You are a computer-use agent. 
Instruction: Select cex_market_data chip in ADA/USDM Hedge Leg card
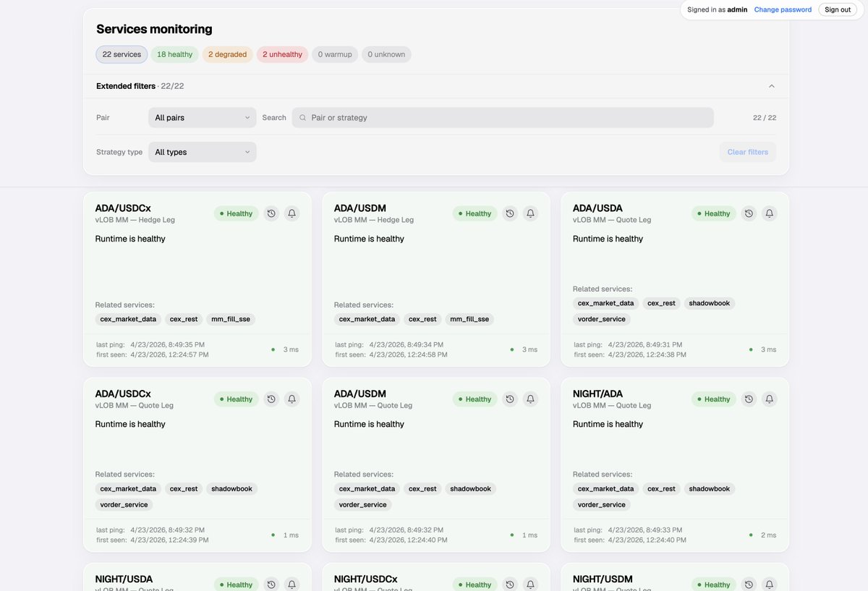(367, 319)
